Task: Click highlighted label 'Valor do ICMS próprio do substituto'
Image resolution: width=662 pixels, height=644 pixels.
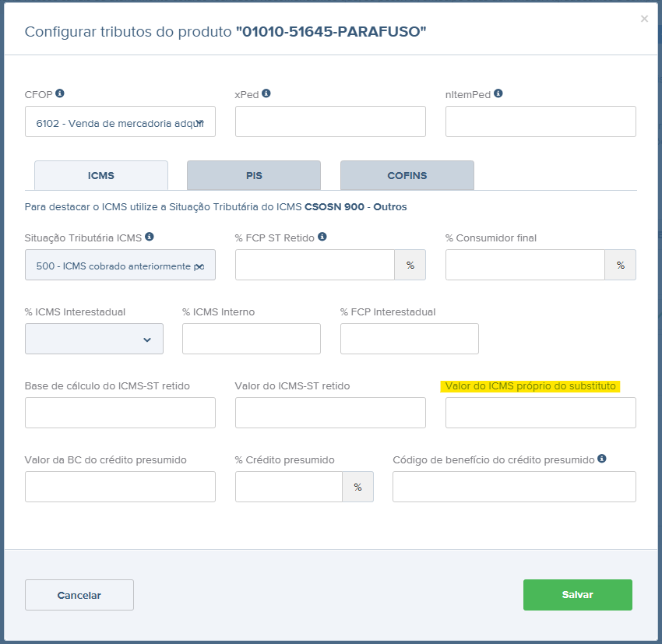Action: (x=530, y=386)
